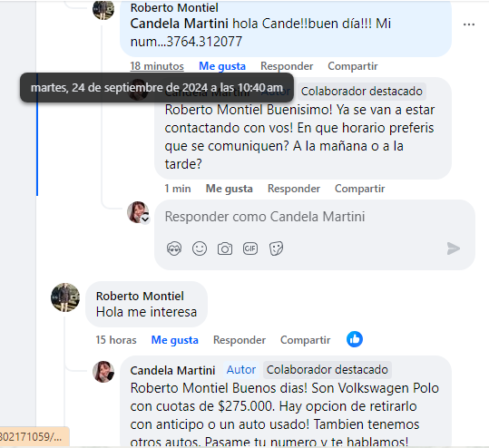Open Candela Martini's name in the bottom reply
Screen dimensions: 489x448
click(172, 370)
